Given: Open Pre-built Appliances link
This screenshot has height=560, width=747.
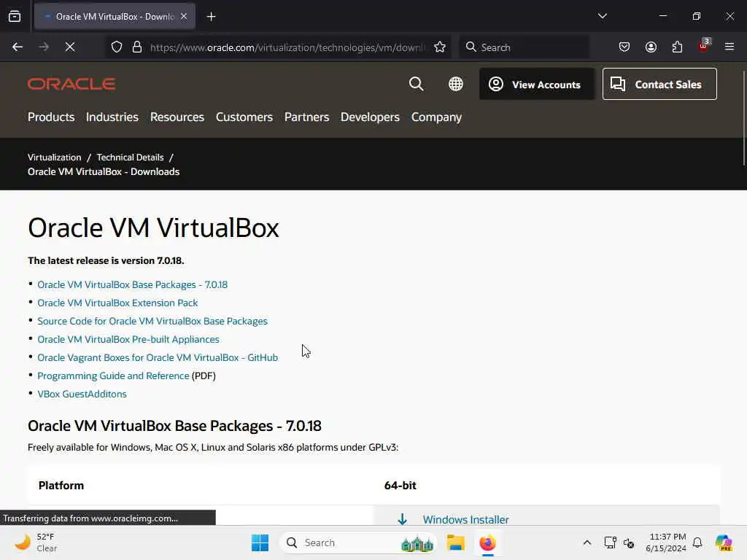Looking at the screenshot, I should pyautogui.click(x=128, y=340).
